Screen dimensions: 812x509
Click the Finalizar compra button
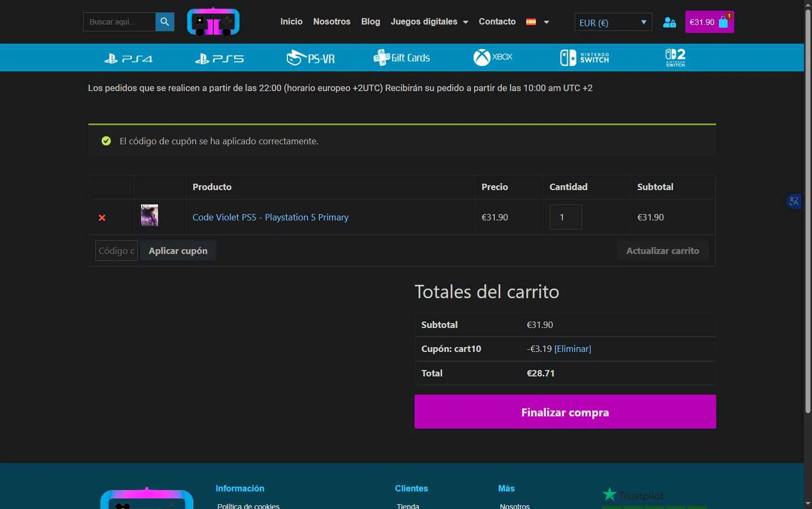[565, 412]
